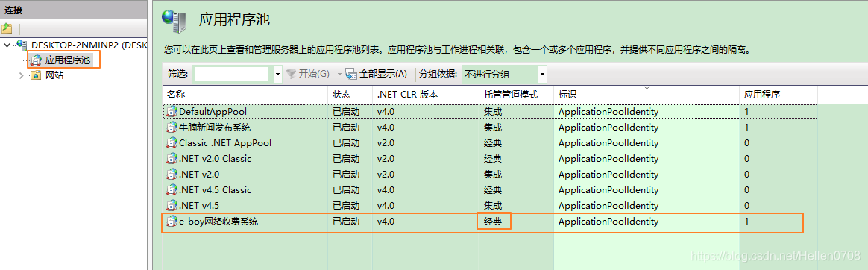868x270 pixels.
Task: Select the .NET v2.0 row name
Action: (200, 174)
